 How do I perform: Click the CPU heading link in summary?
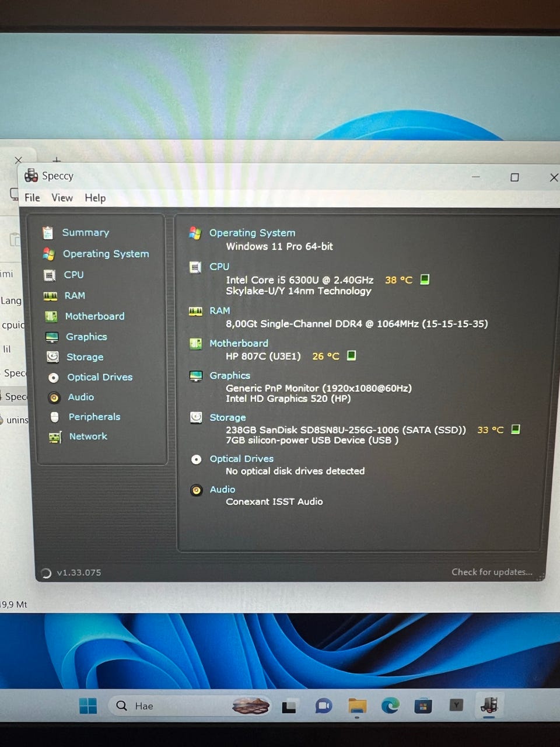pyautogui.click(x=219, y=267)
